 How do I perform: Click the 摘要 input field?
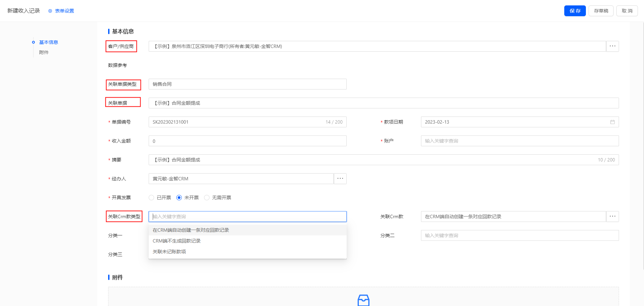[383, 160]
